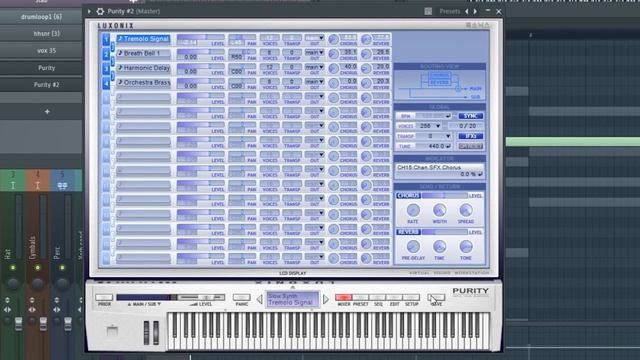
Task: Click the Chorus Rate knob
Action: pyautogui.click(x=413, y=210)
